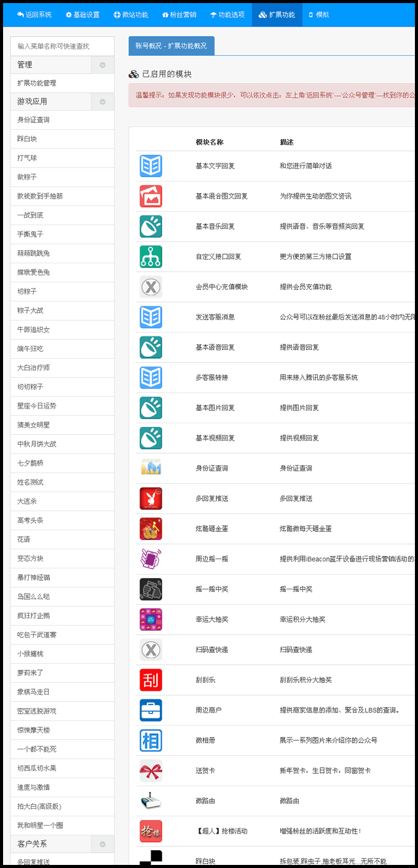Click the 自定义接口回复 green tree icon

click(x=151, y=257)
